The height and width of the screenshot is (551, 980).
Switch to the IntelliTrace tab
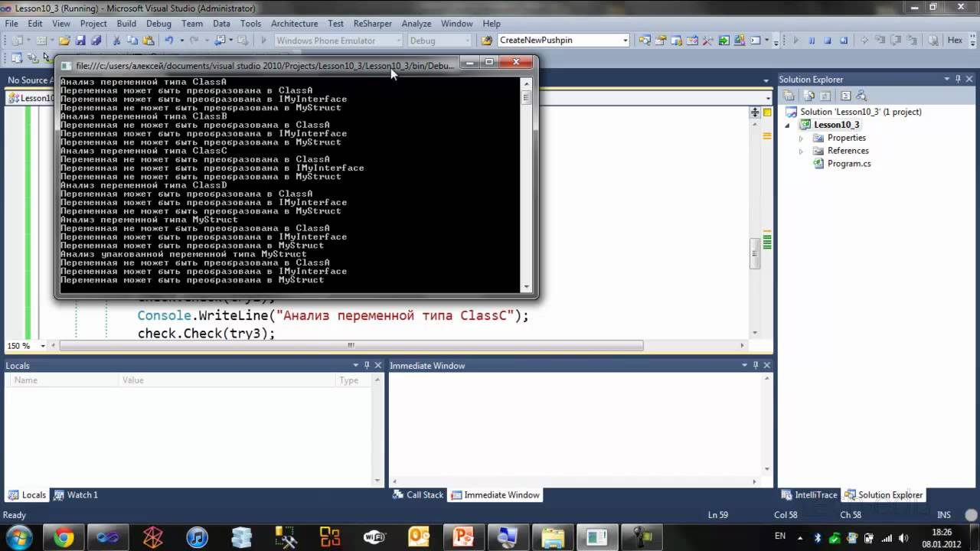(x=809, y=495)
